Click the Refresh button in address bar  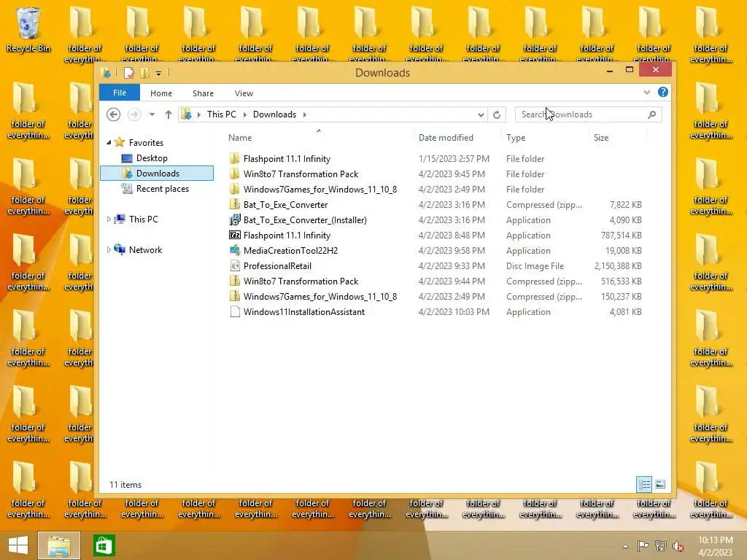(x=496, y=114)
